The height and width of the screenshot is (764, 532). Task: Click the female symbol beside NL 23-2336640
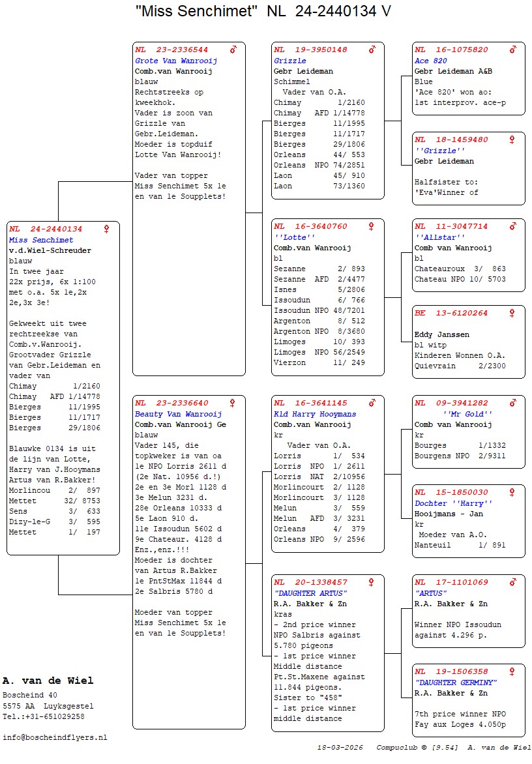[233, 404]
